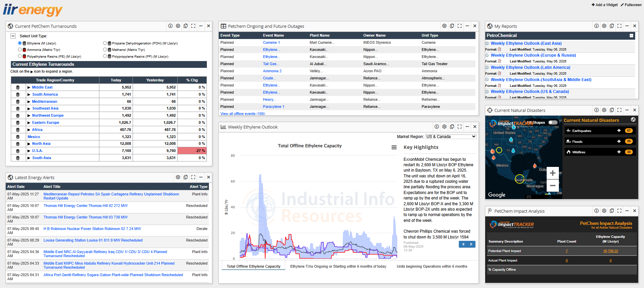
Task: Click database icon in Middle East row
Action: click(18, 88)
